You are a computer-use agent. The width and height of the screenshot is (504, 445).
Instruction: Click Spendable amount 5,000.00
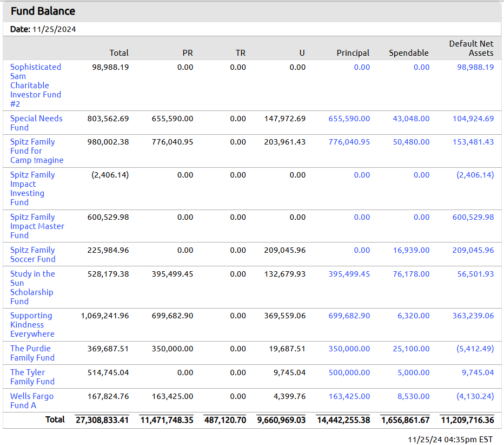(x=413, y=372)
